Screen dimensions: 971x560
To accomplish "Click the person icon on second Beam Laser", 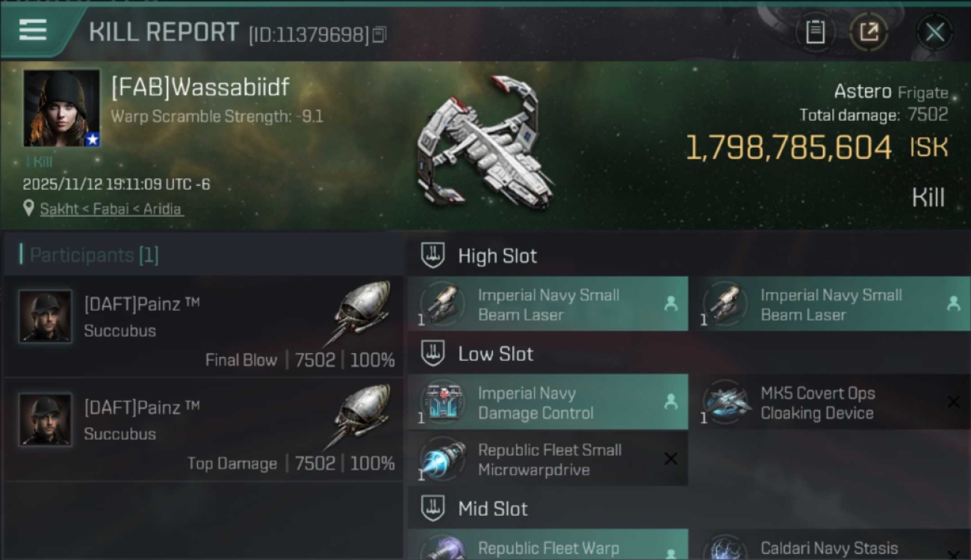I will (x=953, y=303).
